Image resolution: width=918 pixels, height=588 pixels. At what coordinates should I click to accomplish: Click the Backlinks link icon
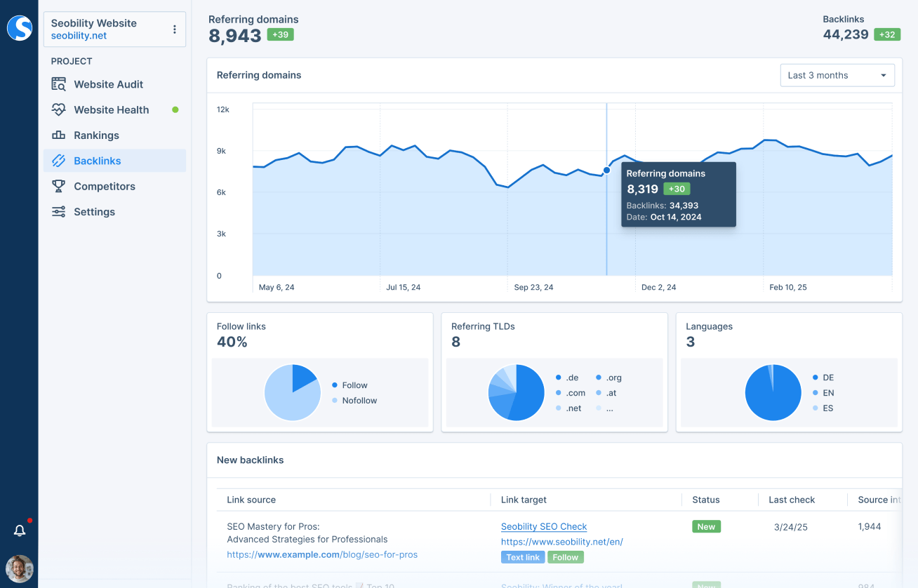[x=60, y=160]
